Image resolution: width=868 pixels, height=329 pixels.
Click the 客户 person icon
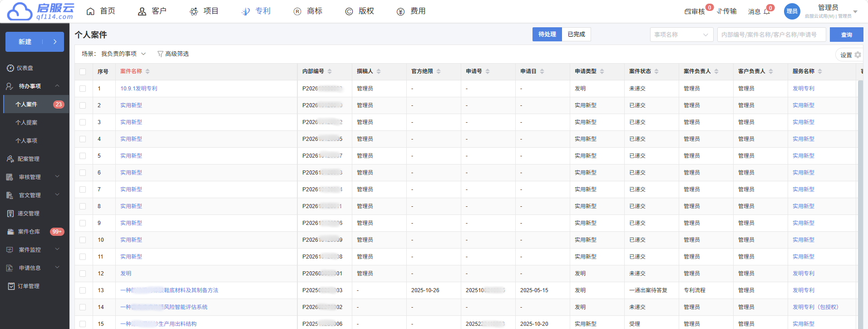[x=142, y=11]
